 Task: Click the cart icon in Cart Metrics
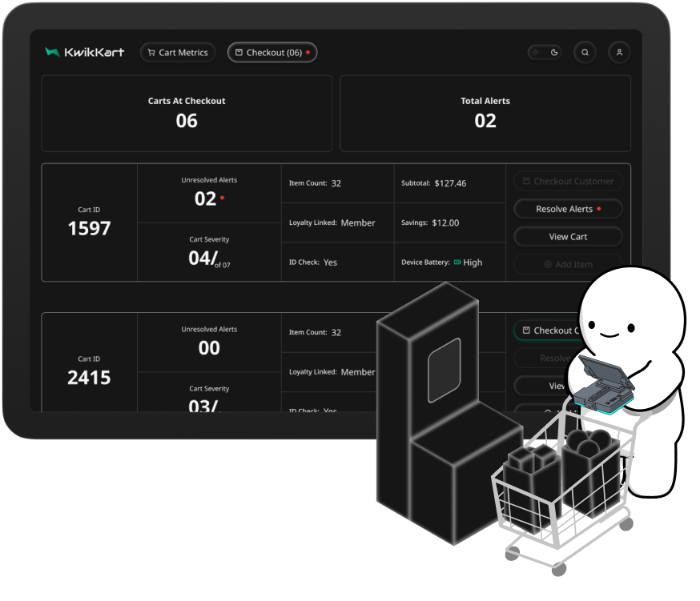(x=151, y=53)
